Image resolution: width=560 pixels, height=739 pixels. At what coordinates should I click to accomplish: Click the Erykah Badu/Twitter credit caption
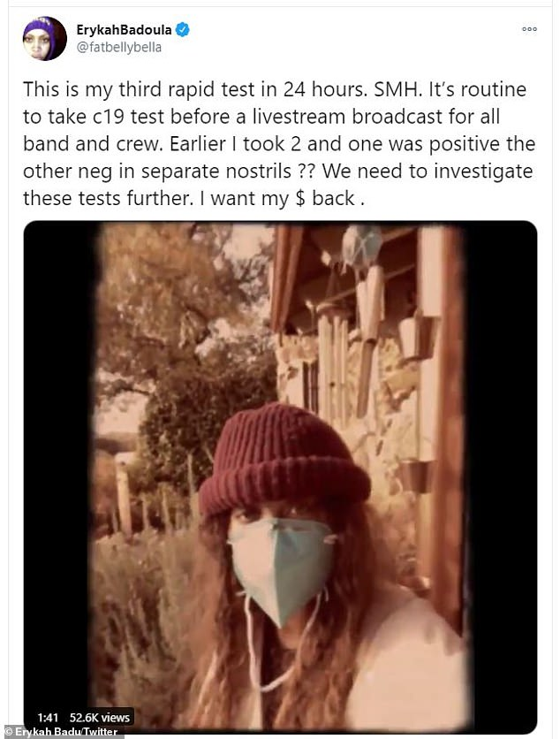[61, 732]
